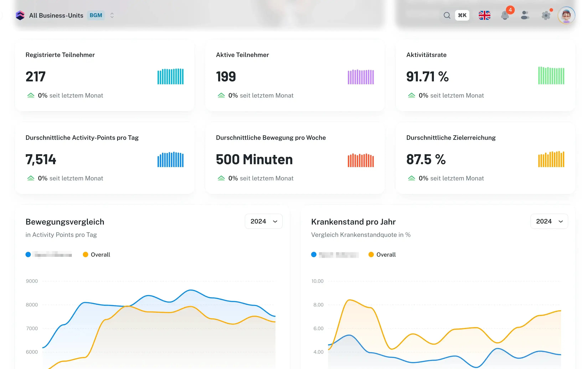Click the ⌘K shortcut button
This screenshot has width=588, height=369.
click(x=462, y=15)
